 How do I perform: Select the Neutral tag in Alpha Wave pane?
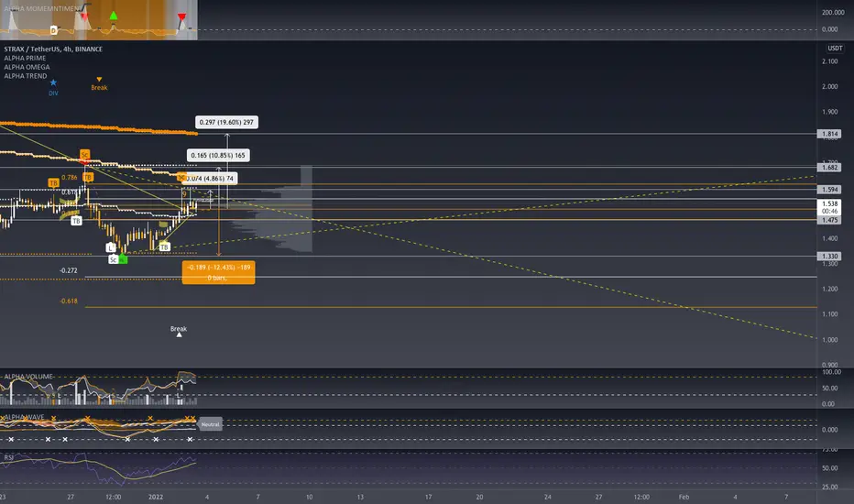tap(210, 424)
